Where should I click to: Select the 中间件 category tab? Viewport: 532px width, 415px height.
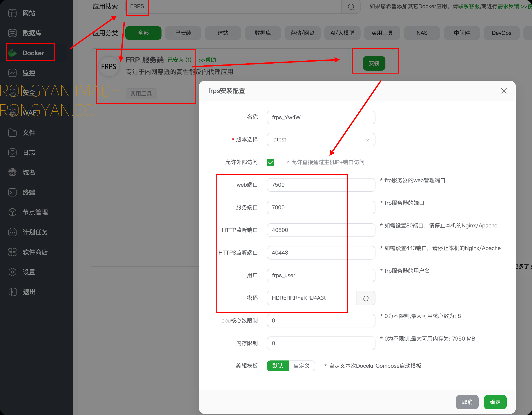click(462, 33)
